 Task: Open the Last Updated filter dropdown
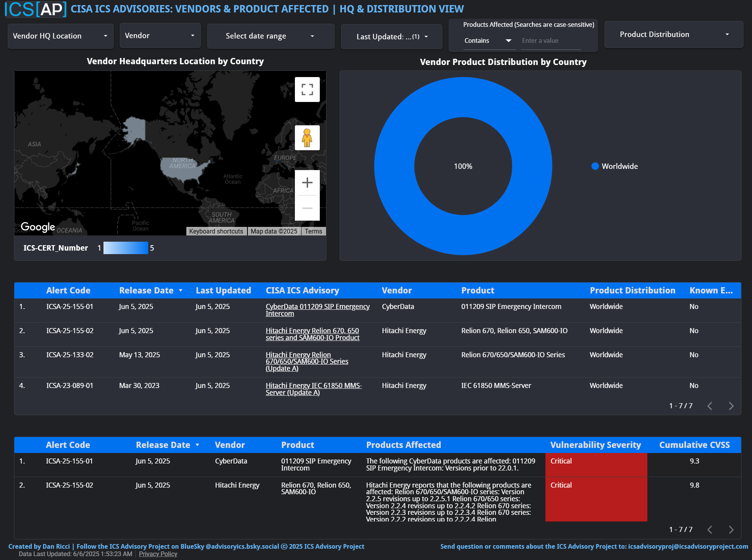[391, 37]
